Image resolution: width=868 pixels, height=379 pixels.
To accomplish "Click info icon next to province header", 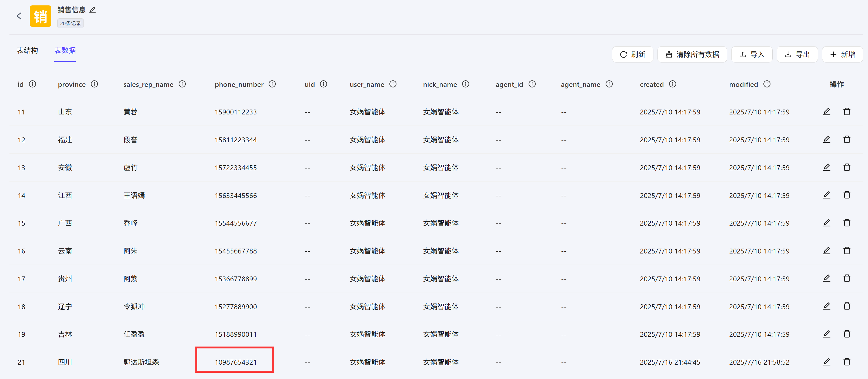I will coord(94,84).
